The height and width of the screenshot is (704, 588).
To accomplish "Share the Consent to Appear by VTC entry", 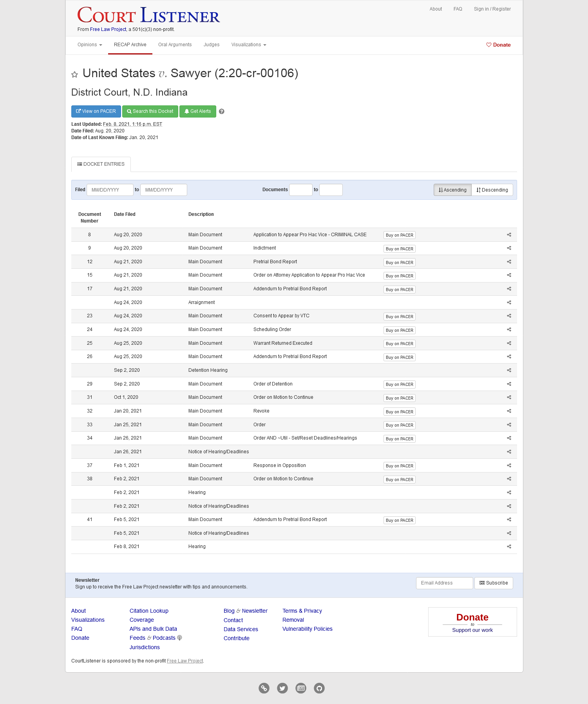I will click(509, 316).
